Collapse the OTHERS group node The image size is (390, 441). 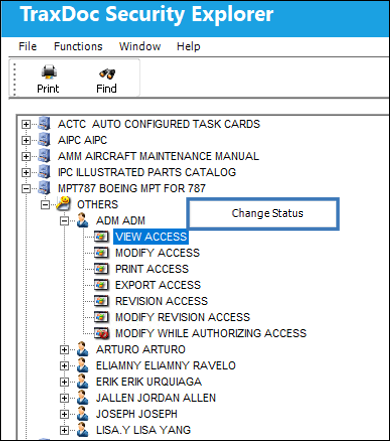coord(45,205)
